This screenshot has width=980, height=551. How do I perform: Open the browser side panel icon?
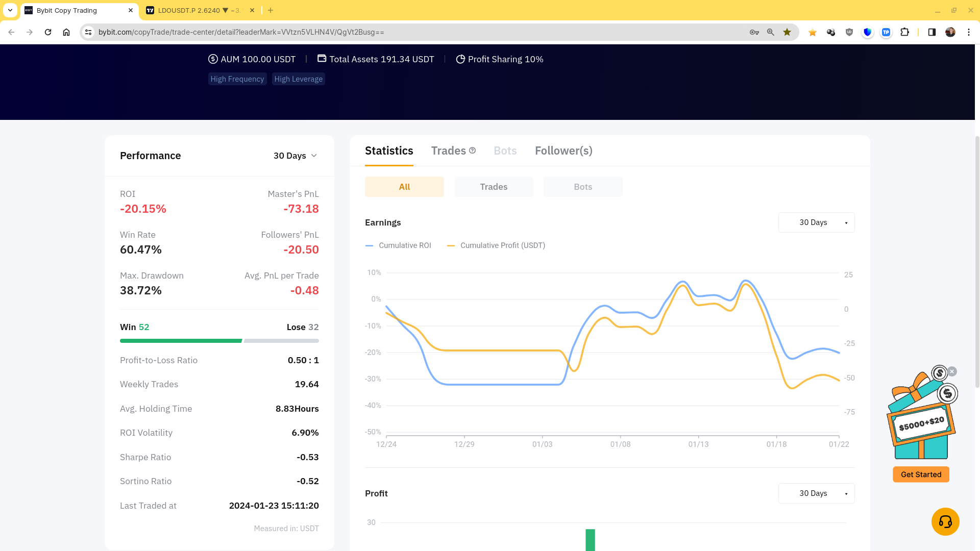tap(932, 32)
